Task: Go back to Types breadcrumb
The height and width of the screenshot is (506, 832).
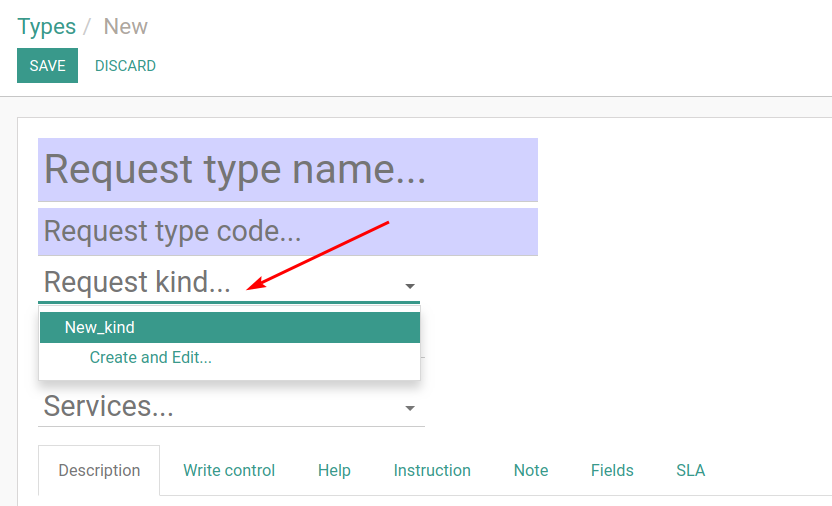Action: click(x=47, y=27)
